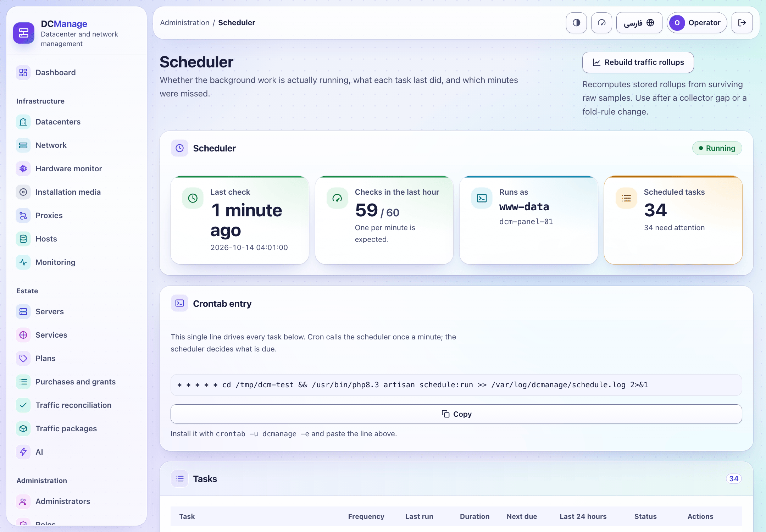Click the Monitoring pulse icon

[23, 262]
